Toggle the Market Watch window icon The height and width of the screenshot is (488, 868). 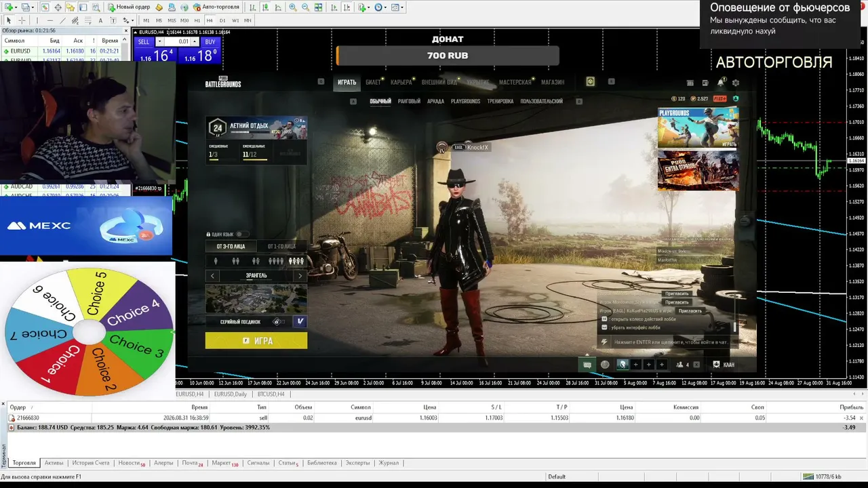click(x=45, y=7)
